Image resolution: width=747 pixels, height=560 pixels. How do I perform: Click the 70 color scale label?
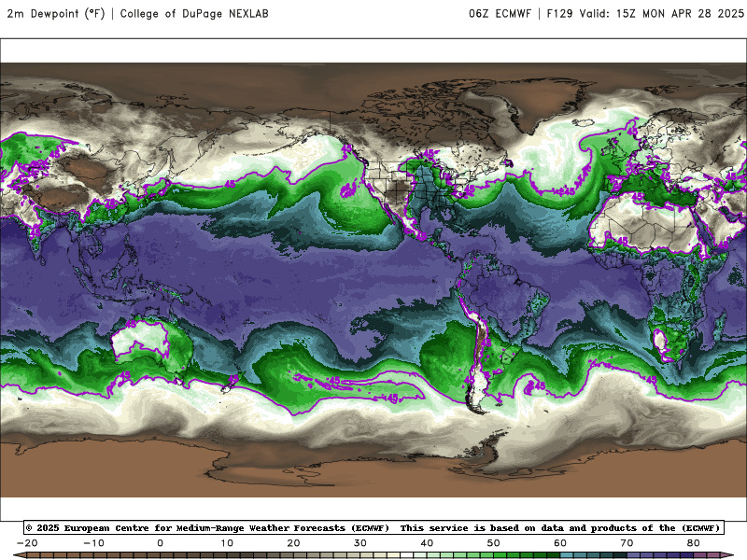click(627, 543)
